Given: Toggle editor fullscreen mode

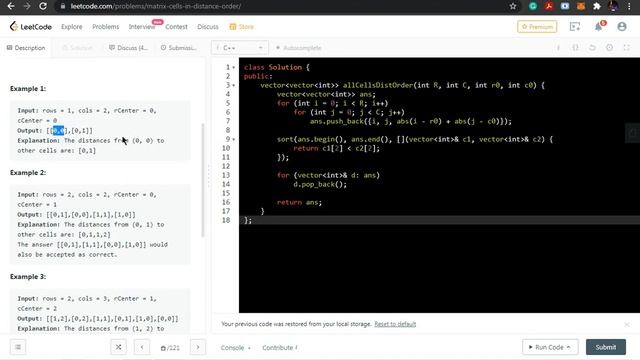Looking at the screenshot, I should click(x=627, y=48).
